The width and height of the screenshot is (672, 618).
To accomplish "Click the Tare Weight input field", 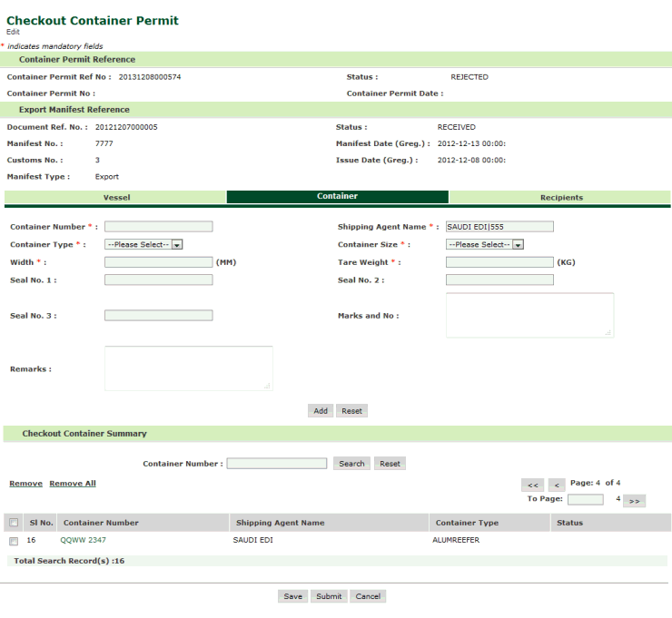I will (x=499, y=262).
